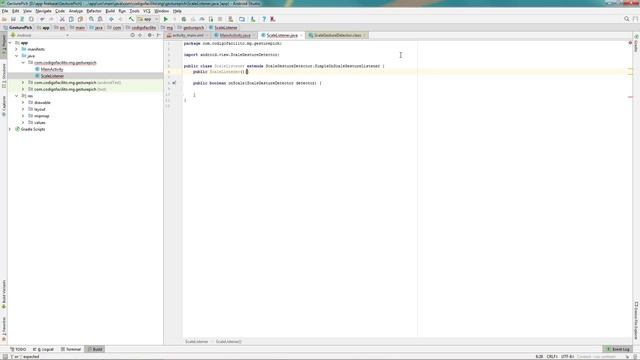Image resolution: width=640 pixels, height=360 pixels.
Task: Click the Debug app bug icon
Action: pos(184,19)
